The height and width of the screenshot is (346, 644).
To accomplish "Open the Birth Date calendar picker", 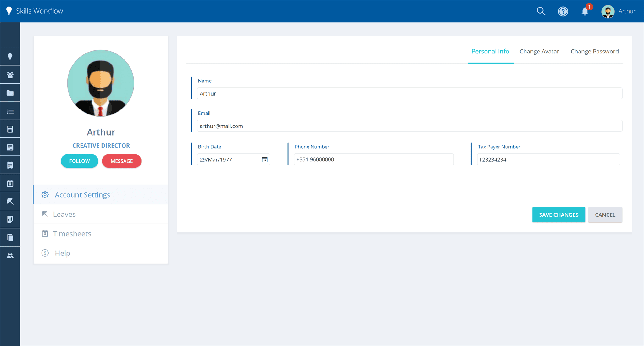I will click(264, 159).
